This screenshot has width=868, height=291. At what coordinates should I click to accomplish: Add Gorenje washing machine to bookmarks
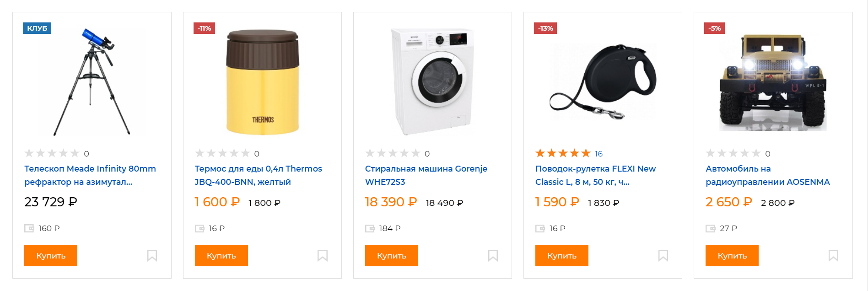point(492,255)
